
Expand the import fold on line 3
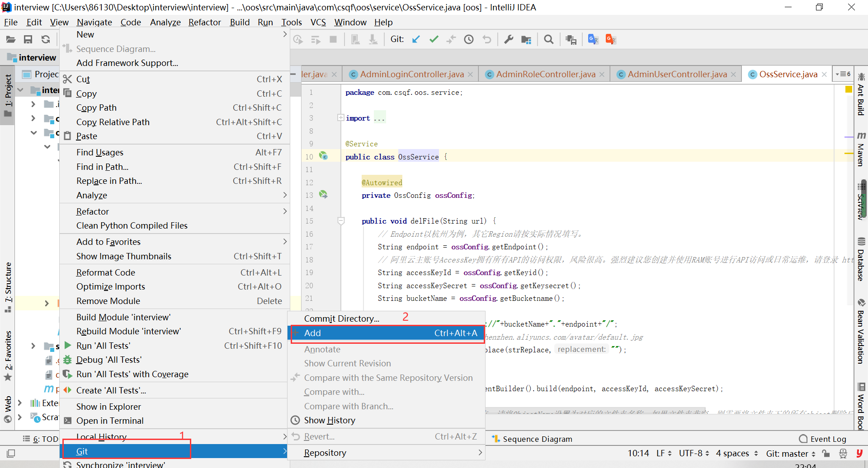click(340, 117)
